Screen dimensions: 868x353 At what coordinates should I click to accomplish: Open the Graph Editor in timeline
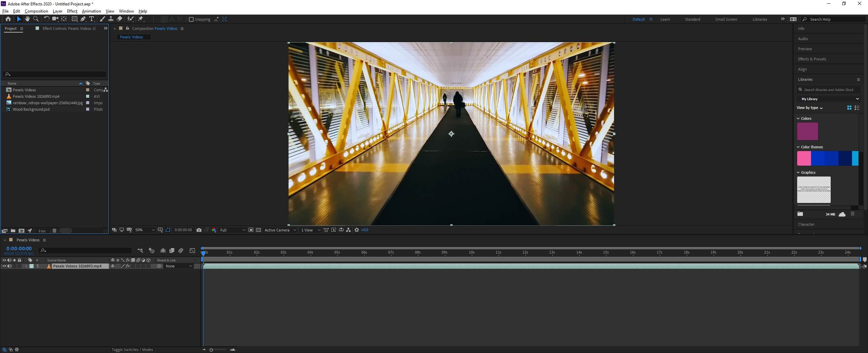(192, 250)
